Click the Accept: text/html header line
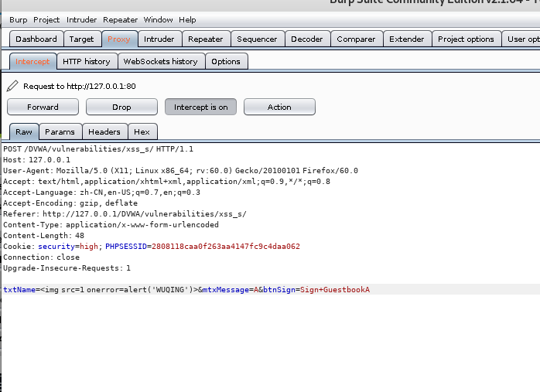Viewport: 540px width, 392px height. tap(166, 182)
